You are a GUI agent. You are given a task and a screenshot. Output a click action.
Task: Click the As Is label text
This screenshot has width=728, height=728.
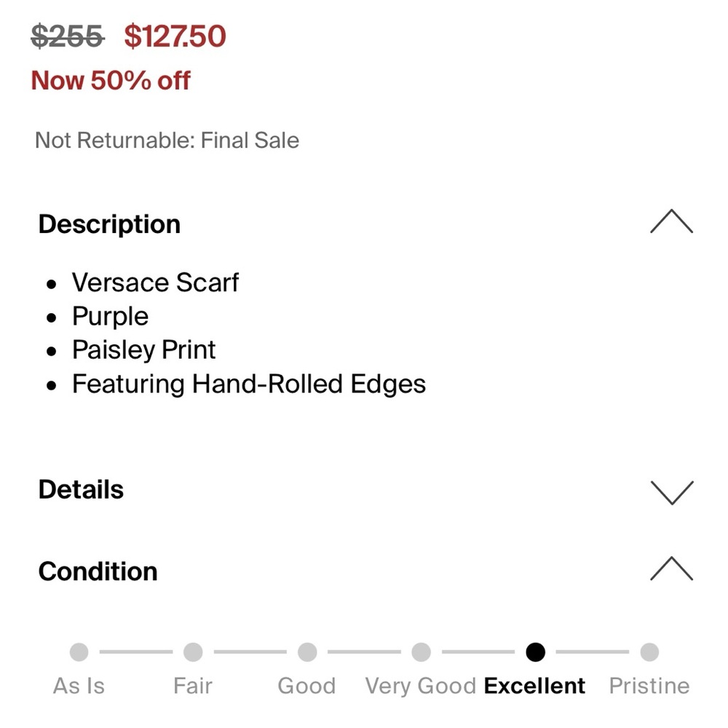click(x=79, y=686)
